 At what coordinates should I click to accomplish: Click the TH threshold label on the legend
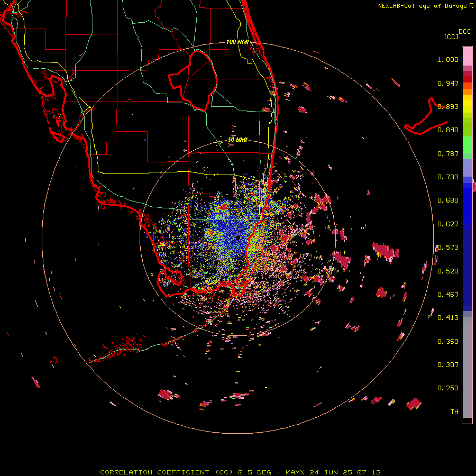click(454, 412)
